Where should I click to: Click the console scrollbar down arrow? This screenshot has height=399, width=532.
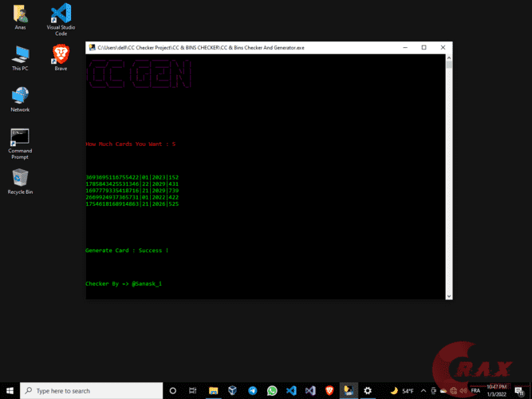449,296
